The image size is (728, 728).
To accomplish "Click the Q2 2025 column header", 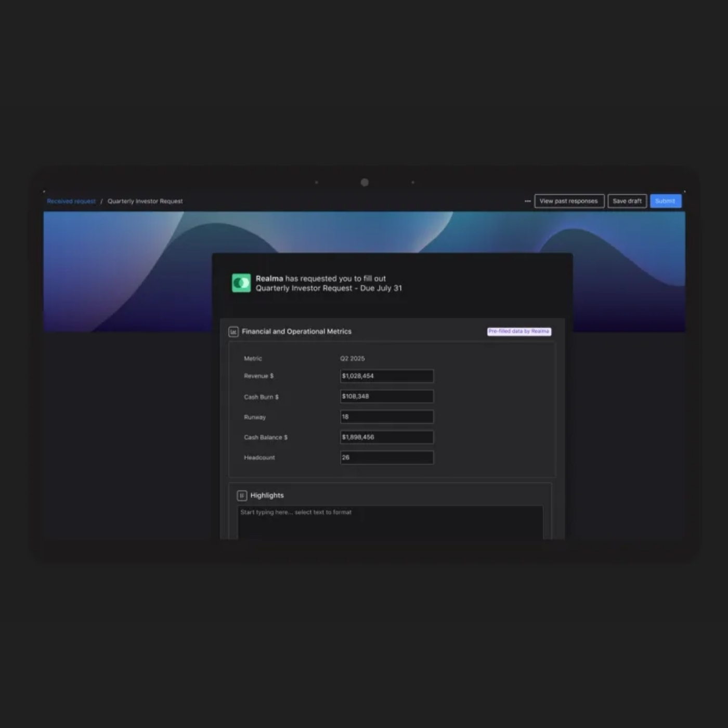I will [353, 359].
